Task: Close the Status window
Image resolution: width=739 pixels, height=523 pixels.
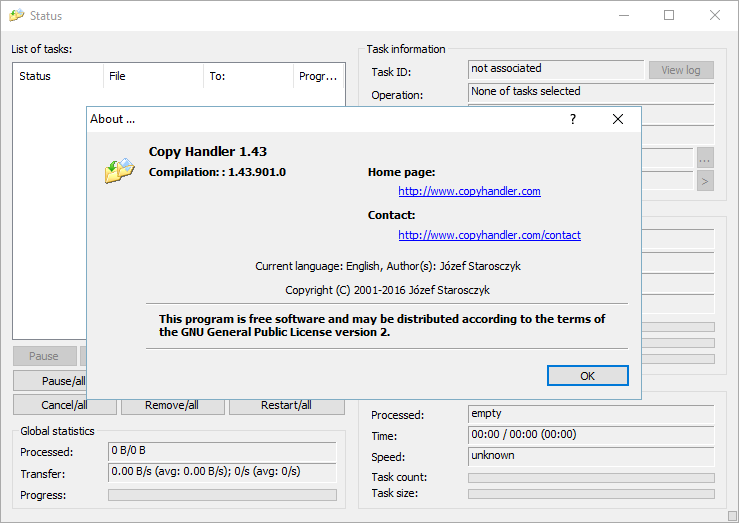Action: coord(714,16)
